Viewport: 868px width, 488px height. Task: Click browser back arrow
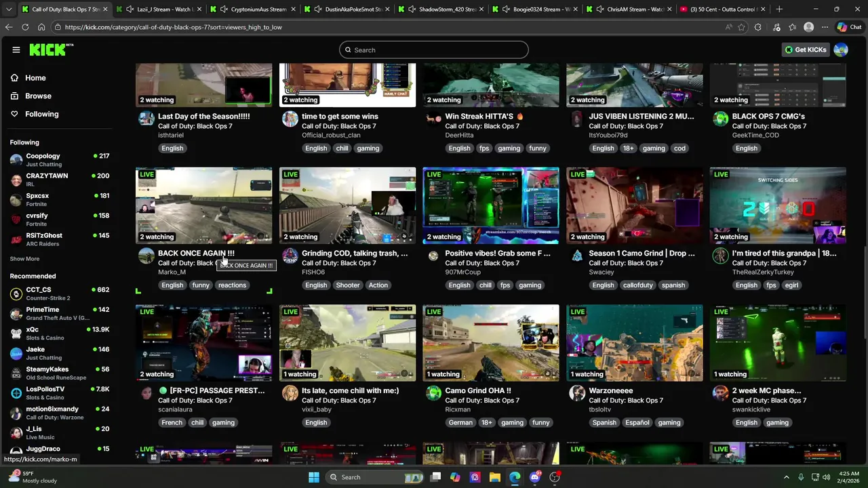9,27
